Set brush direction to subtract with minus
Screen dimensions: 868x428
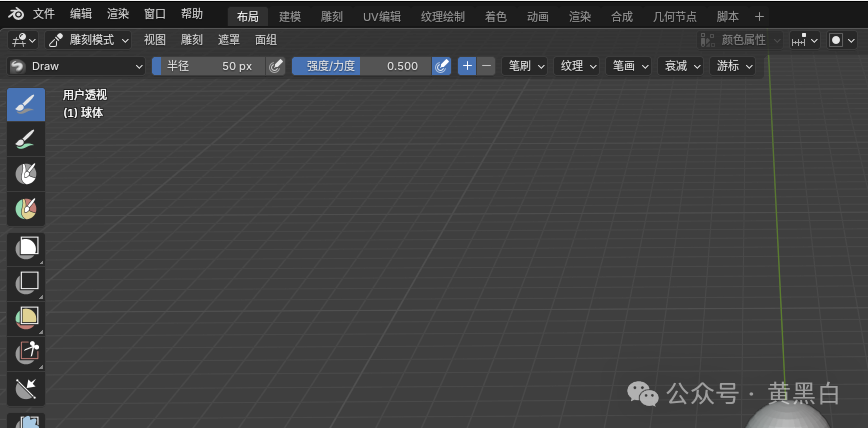tap(486, 66)
